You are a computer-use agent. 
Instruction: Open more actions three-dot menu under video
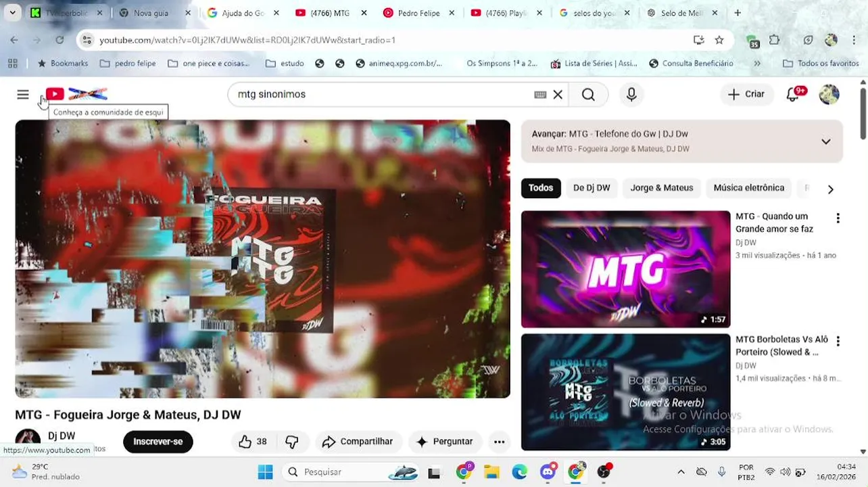click(499, 442)
